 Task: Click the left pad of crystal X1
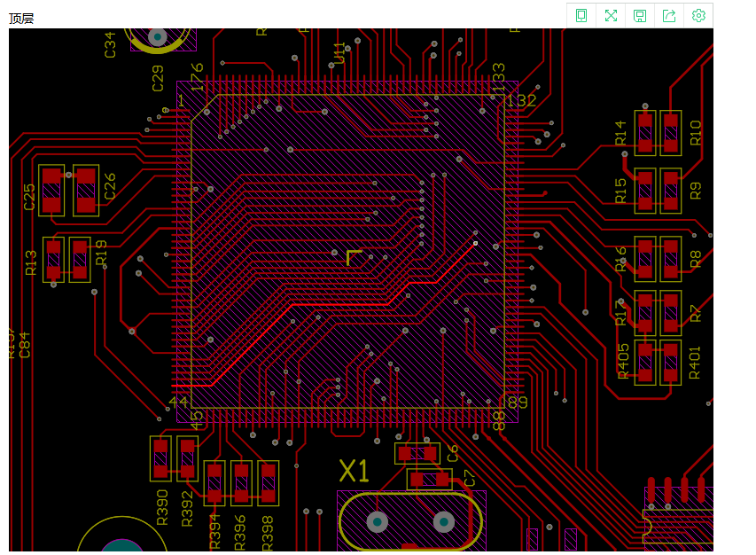click(378, 521)
